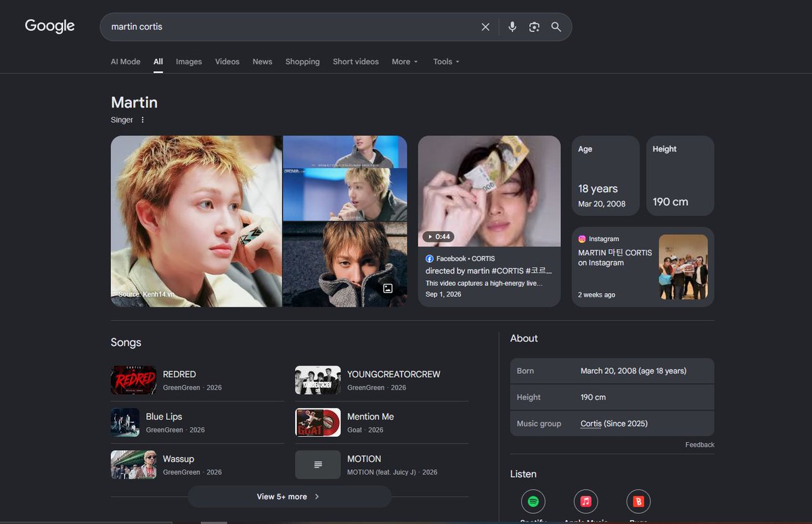Expand songs list with View 5+ more
Viewport: 812px width, 524px height.
click(x=289, y=497)
